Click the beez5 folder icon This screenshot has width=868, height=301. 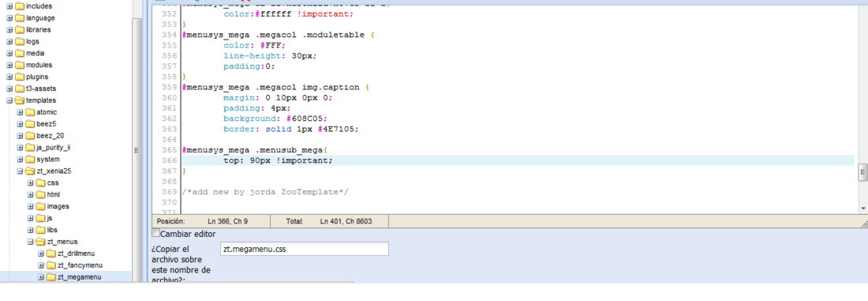30,123
